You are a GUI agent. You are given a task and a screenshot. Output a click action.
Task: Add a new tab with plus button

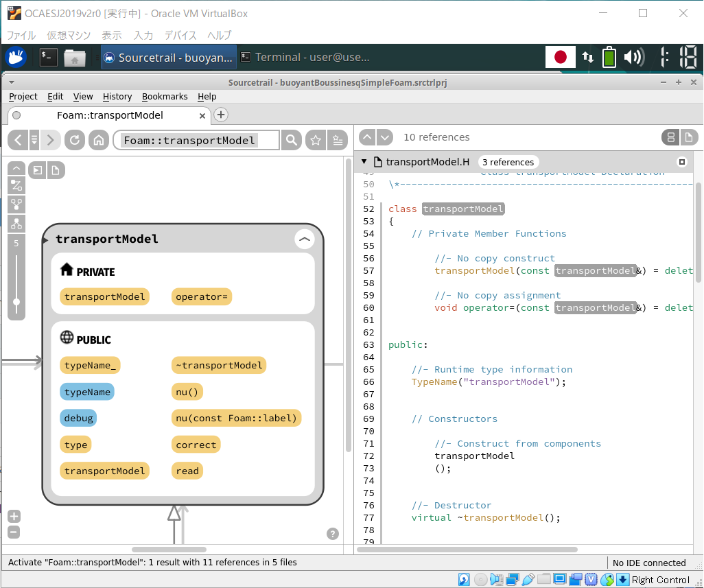tap(221, 115)
